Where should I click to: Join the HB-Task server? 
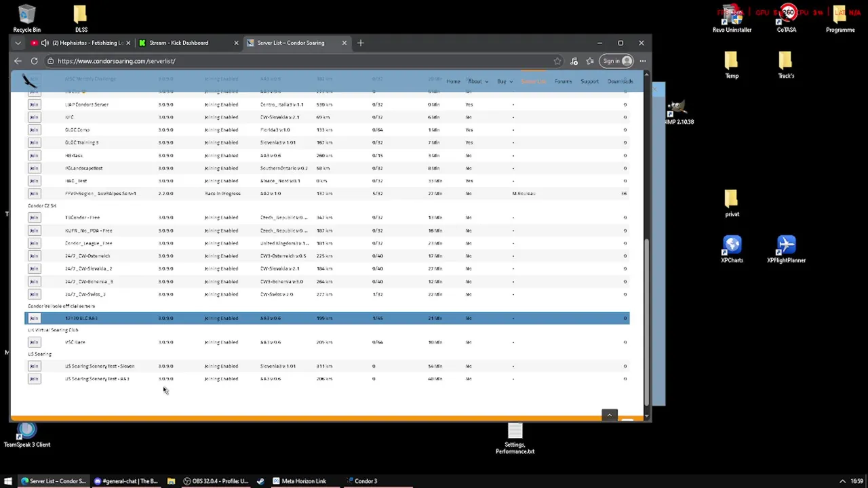pos(34,155)
